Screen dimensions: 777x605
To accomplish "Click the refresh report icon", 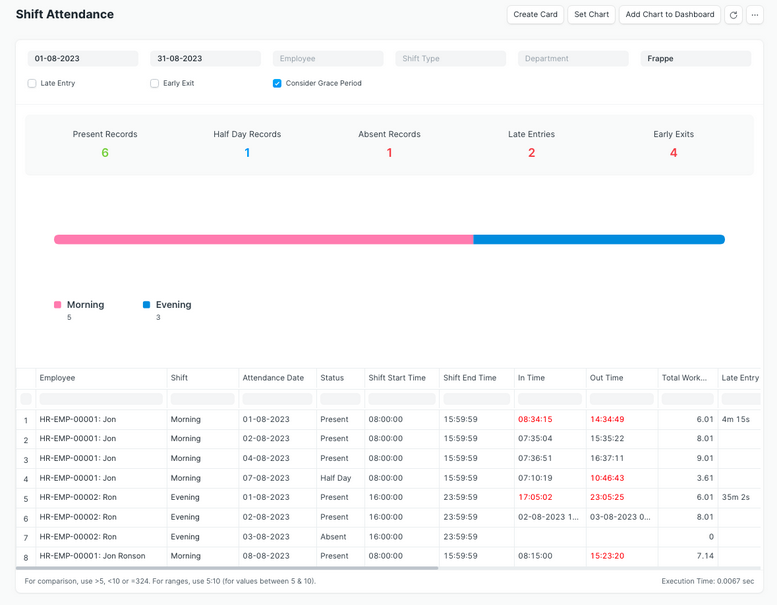I will coord(733,15).
